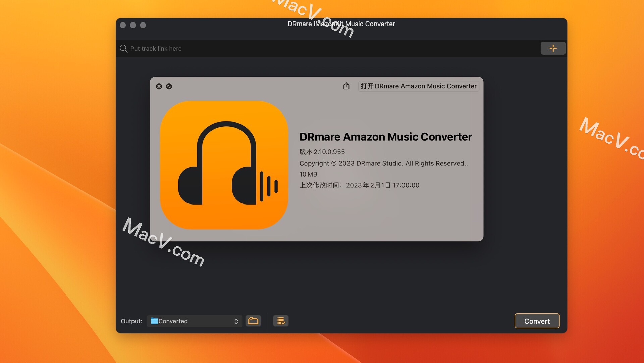This screenshot has height=363, width=644.
Task: Click the headphones logo icon in about panel
Action: point(224,161)
